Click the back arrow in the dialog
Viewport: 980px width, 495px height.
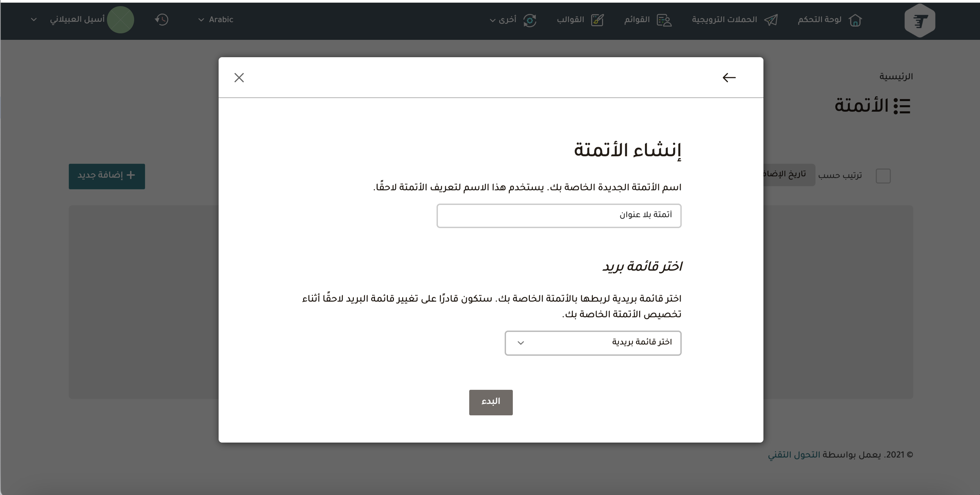point(729,78)
